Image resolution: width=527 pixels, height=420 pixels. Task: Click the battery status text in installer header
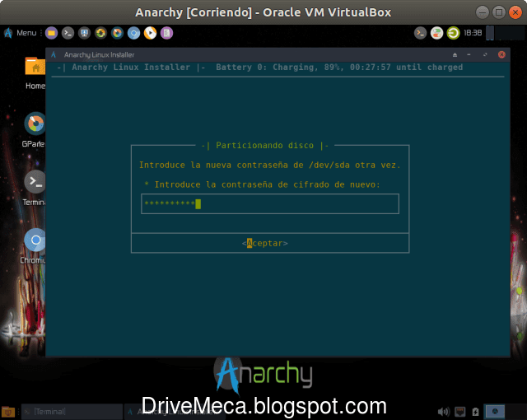pos(339,68)
